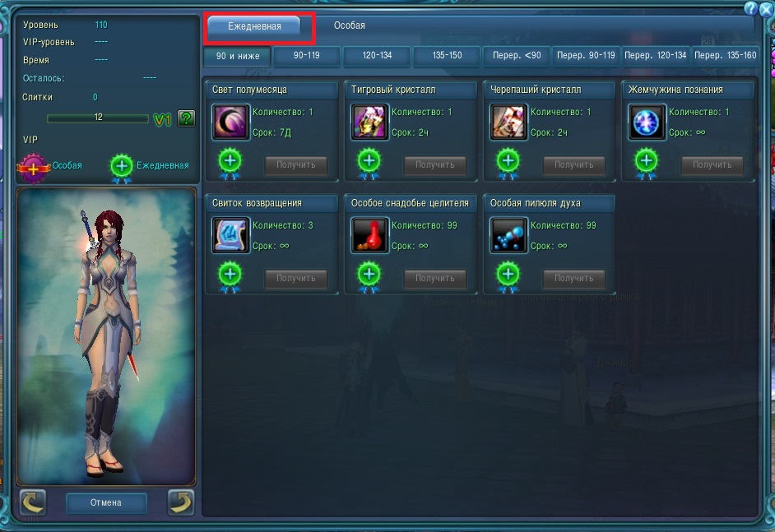Select the Тигровый кристалл item icon

(x=369, y=122)
